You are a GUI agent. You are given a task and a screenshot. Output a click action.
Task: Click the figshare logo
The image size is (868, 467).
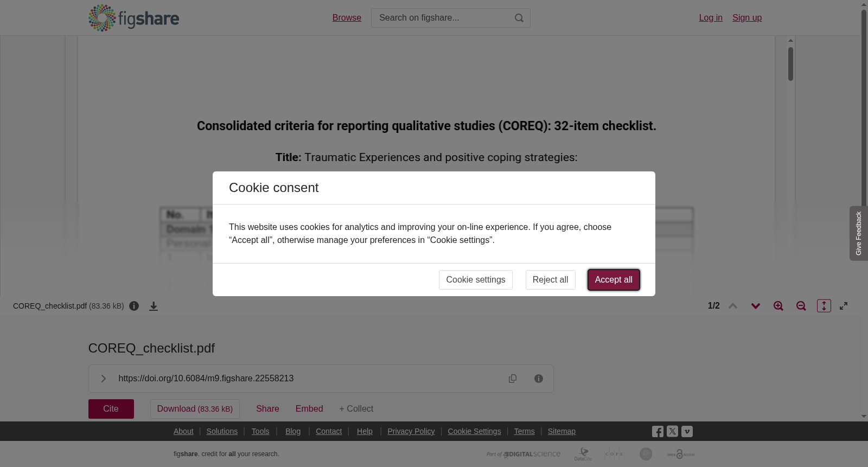coord(133,18)
